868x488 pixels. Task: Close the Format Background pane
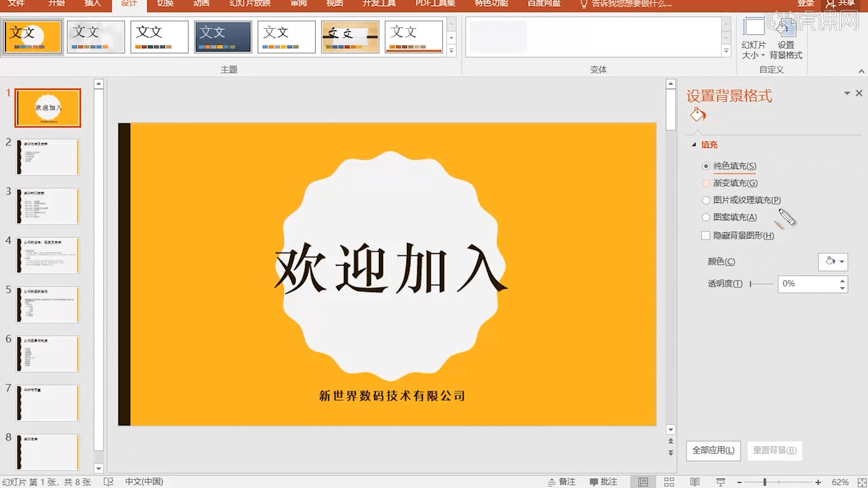tap(859, 93)
